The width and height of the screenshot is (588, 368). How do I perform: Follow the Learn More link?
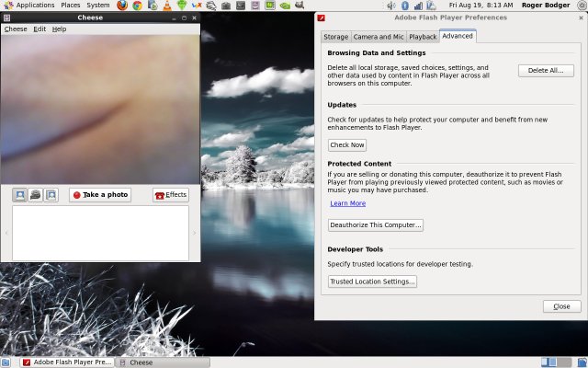[347, 203]
